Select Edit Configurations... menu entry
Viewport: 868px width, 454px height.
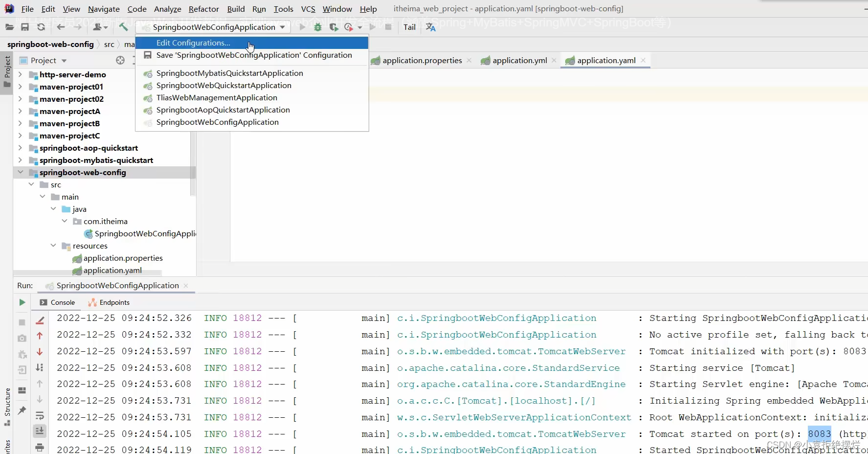point(251,43)
